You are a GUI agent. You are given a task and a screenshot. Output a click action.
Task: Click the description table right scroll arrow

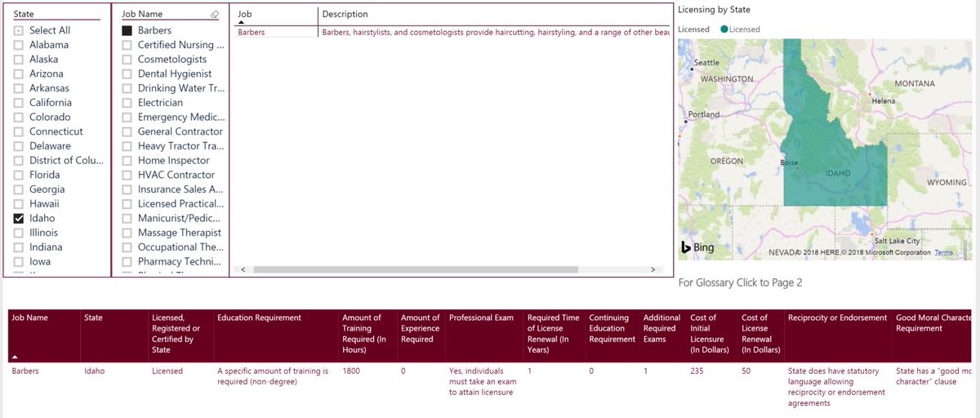tap(653, 269)
